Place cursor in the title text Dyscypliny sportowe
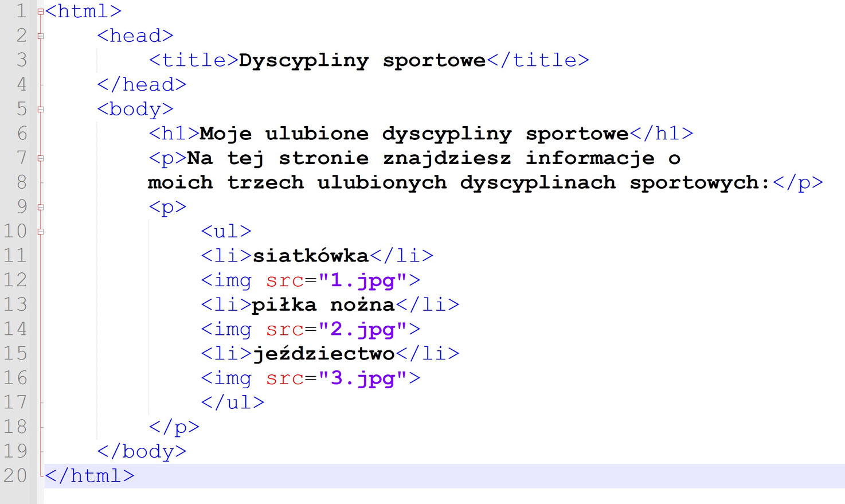The image size is (845, 504). [x=361, y=60]
